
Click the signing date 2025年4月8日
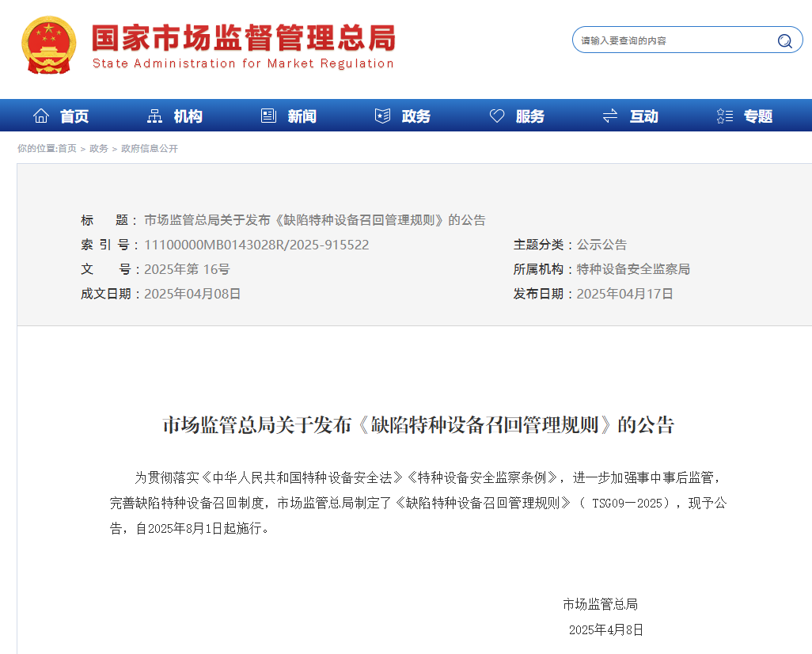(x=606, y=629)
